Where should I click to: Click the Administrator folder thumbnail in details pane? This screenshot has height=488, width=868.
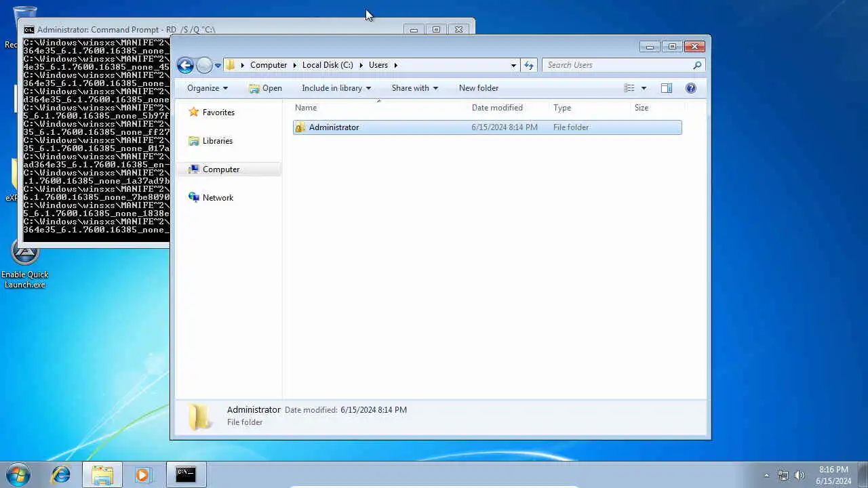coord(199,416)
